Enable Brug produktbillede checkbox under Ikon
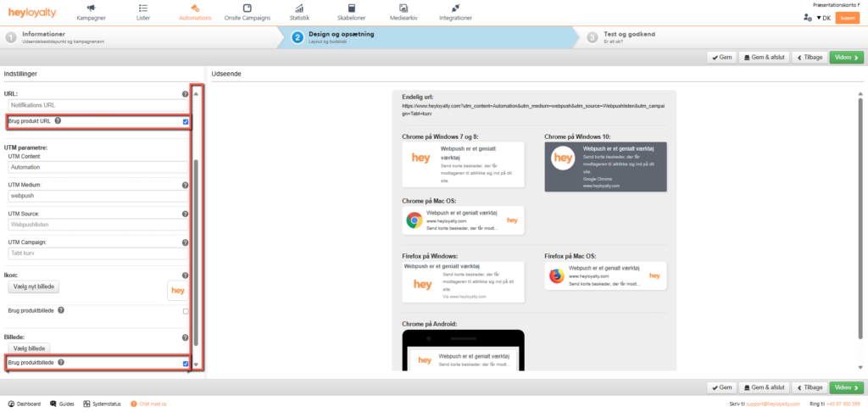The width and height of the screenshot is (868, 412). 185,311
